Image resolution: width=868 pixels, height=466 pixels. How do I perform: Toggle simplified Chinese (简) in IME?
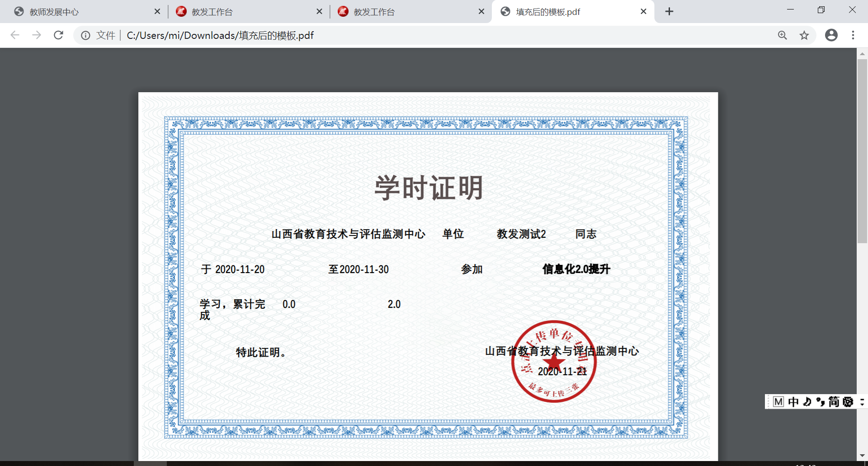[x=834, y=402]
